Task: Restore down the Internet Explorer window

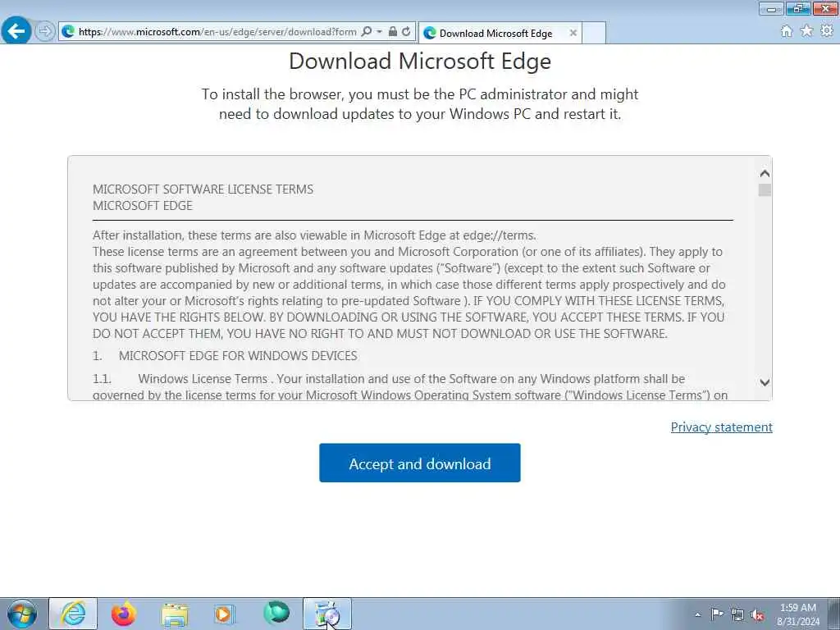Action: [x=798, y=8]
